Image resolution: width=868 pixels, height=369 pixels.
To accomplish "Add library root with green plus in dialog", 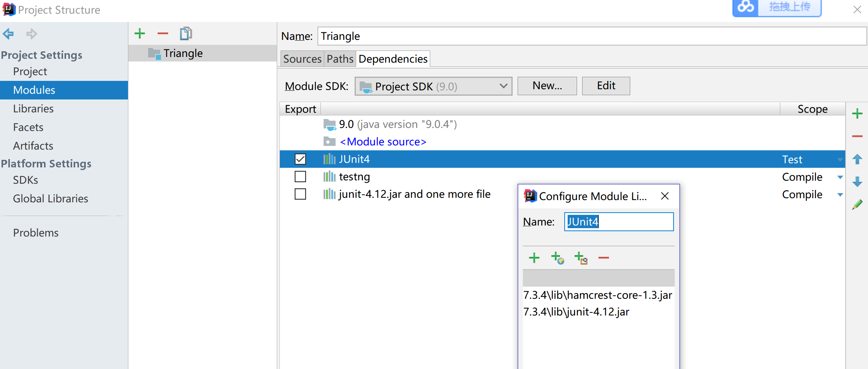I will 534,258.
